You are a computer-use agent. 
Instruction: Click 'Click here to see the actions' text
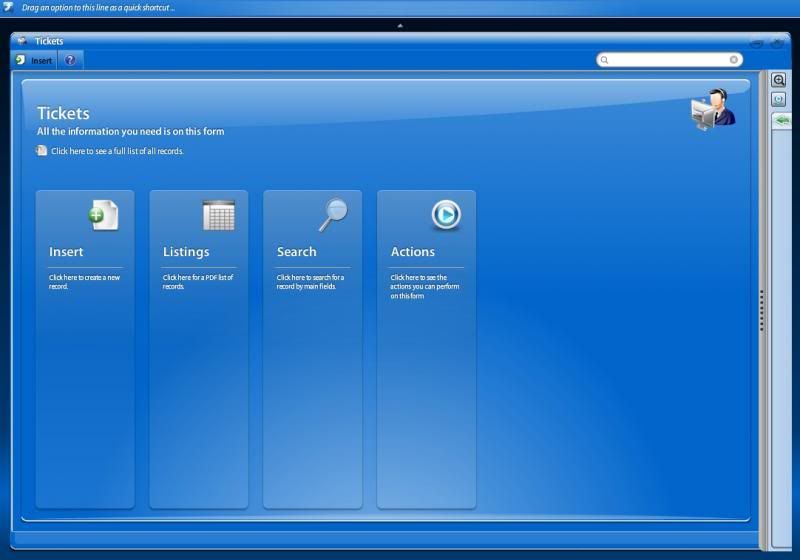424,287
